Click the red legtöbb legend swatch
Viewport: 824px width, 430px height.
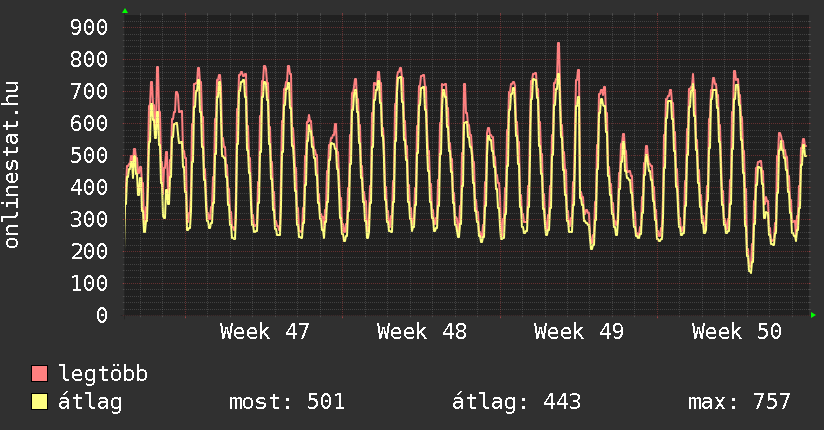pos(40,375)
